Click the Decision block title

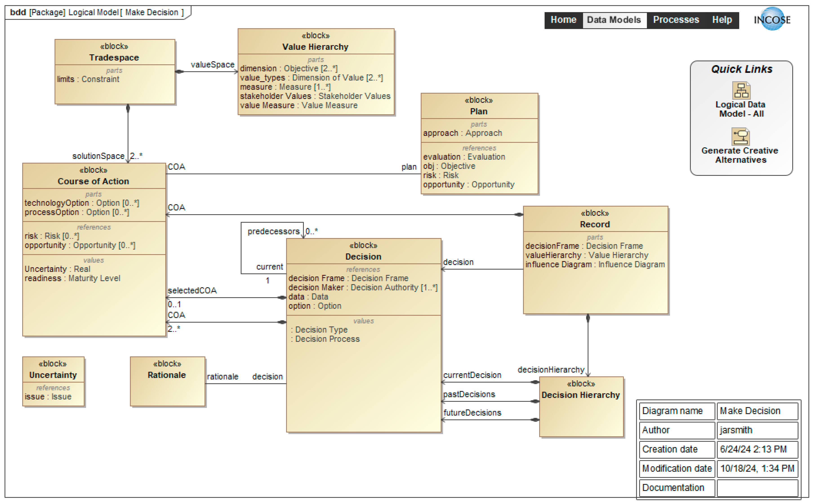point(363,256)
